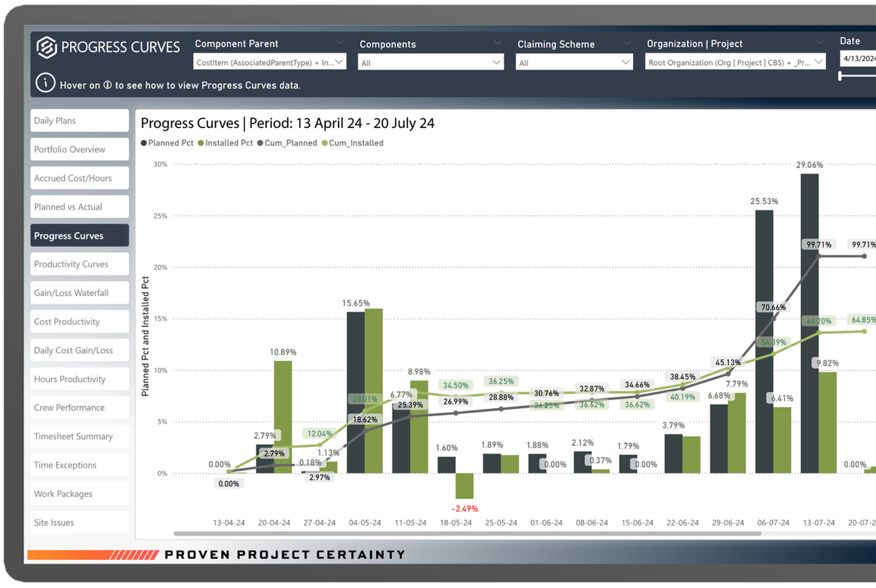Open the Daily Plans page

[x=79, y=121]
